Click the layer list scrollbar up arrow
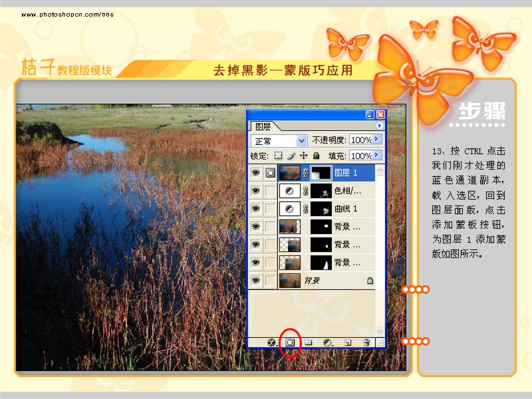The height and width of the screenshot is (399, 532). (x=380, y=170)
